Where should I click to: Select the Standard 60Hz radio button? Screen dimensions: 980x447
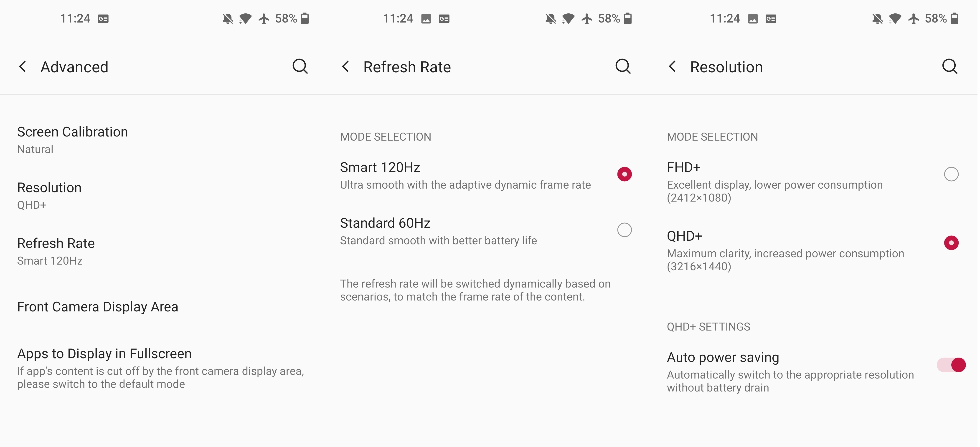[x=624, y=230]
